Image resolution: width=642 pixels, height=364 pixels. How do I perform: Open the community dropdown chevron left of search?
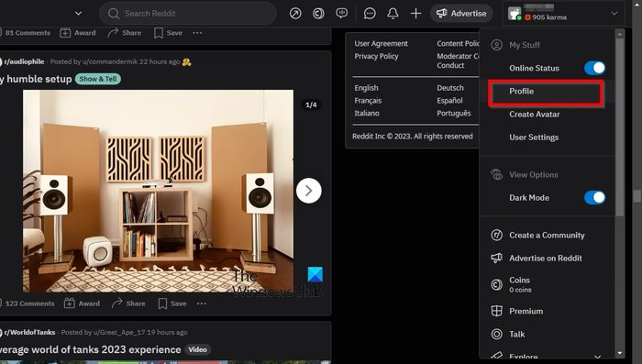[x=78, y=14]
